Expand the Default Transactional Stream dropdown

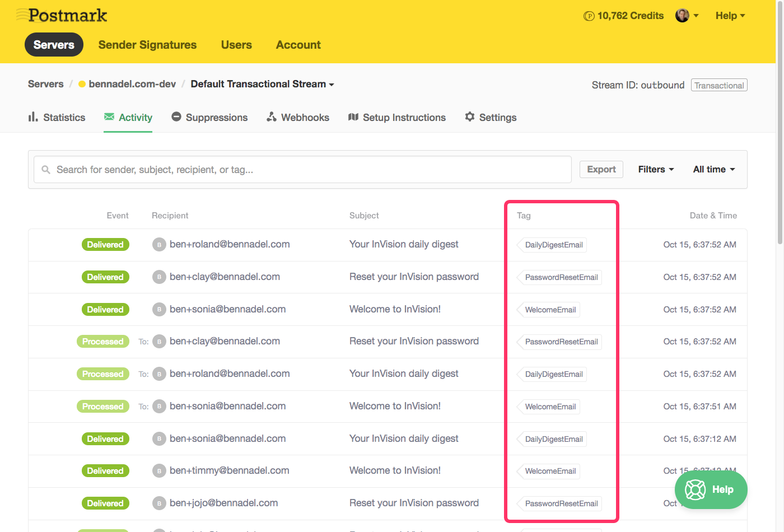pyautogui.click(x=262, y=84)
